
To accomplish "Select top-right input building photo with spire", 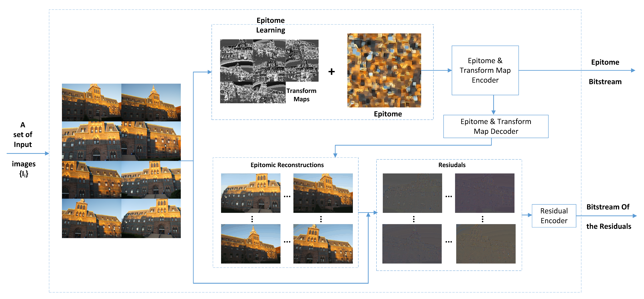I will 151,103.
